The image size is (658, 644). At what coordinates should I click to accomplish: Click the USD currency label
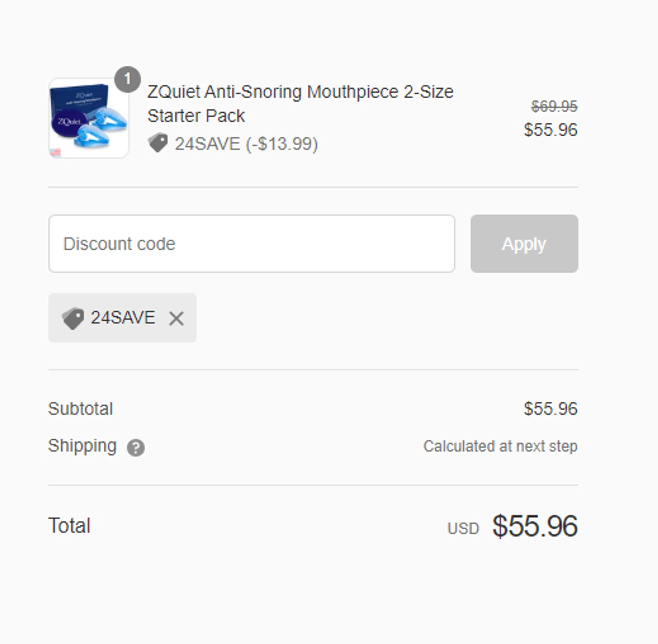coord(463,529)
